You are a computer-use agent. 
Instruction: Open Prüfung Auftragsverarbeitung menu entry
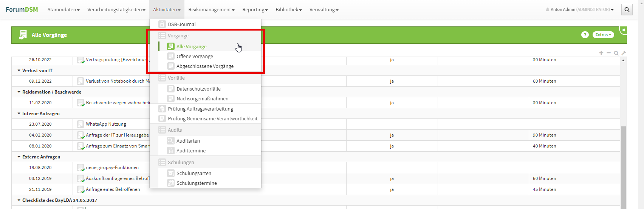point(200,109)
